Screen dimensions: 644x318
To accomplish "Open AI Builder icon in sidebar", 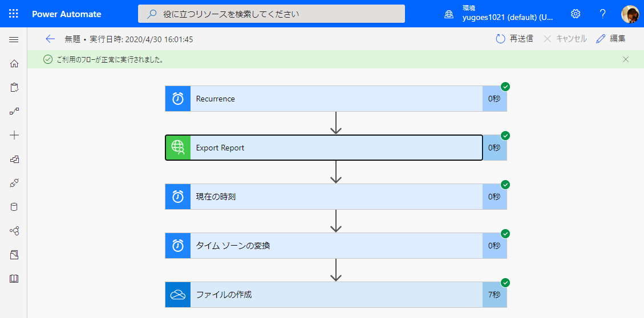I will point(14,231).
